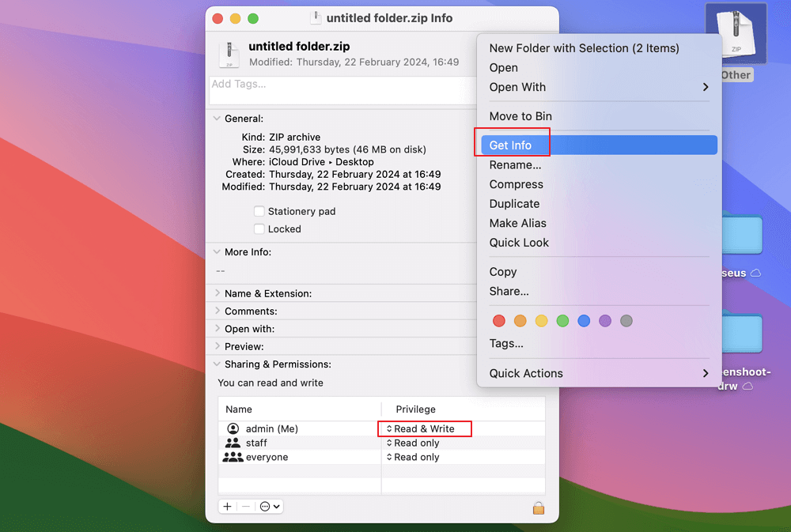This screenshot has height=532, width=791.
Task: Apply the blue tag color
Action: tap(584, 321)
